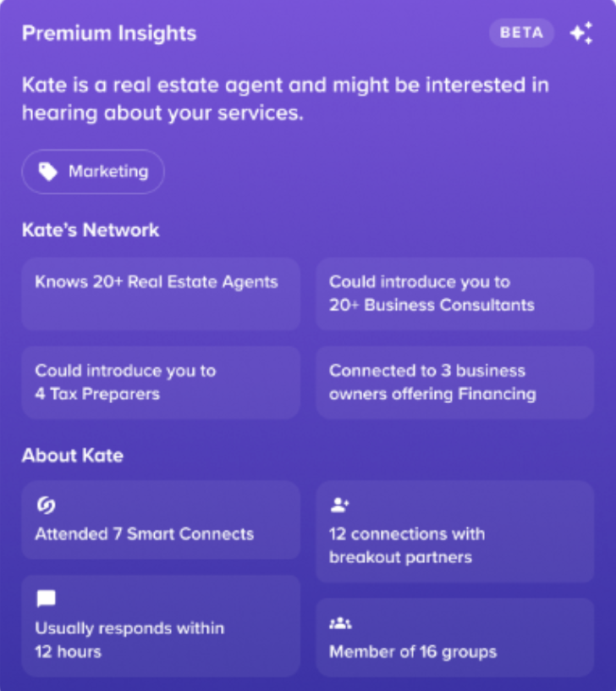This screenshot has width=616, height=691.
Task: Click Member of 16 groups text
Action: click(x=412, y=652)
